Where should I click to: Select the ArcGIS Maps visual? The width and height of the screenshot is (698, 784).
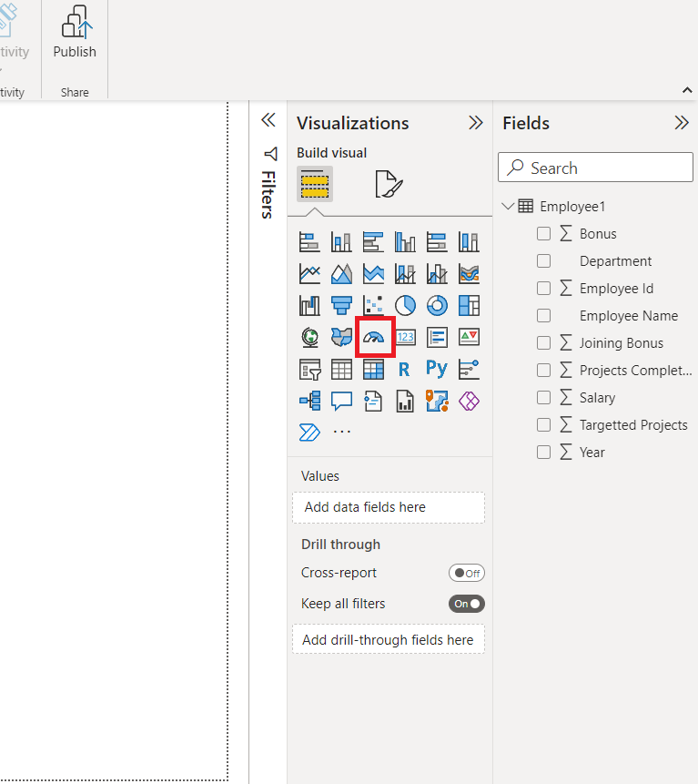click(437, 401)
